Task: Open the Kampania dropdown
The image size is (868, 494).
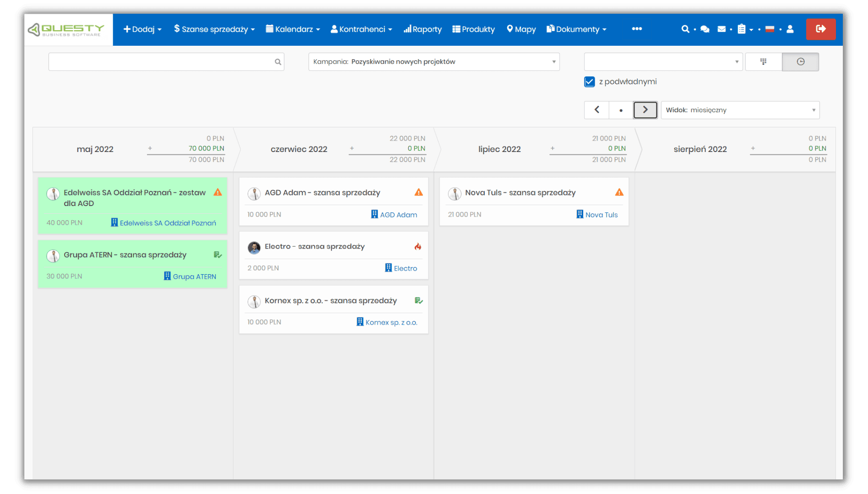Action: (434, 62)
